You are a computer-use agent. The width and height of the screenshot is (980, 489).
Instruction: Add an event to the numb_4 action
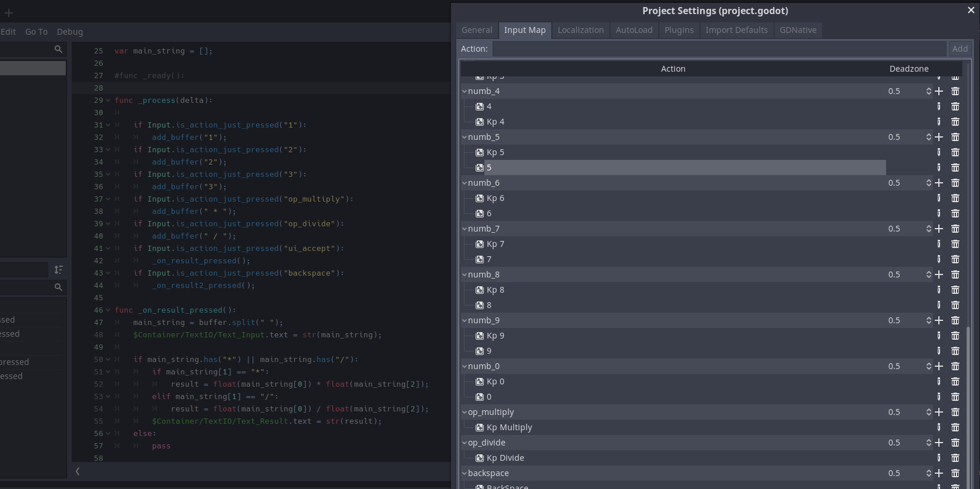click(939, 91)
